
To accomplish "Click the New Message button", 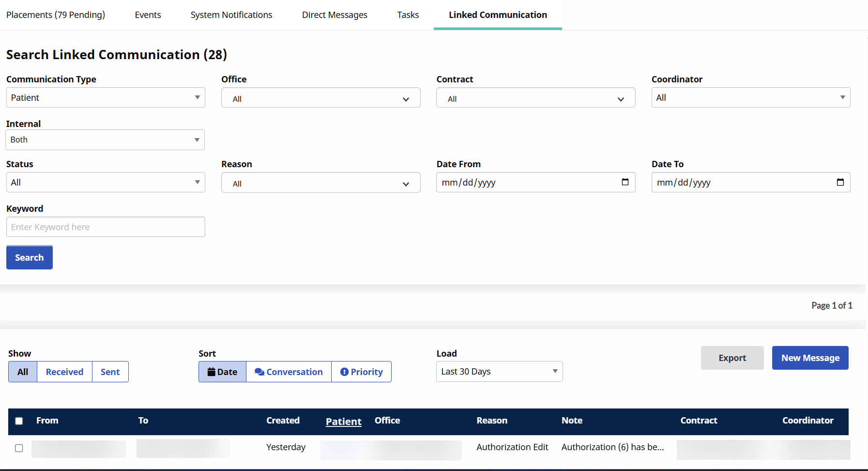I will [810, 358].
